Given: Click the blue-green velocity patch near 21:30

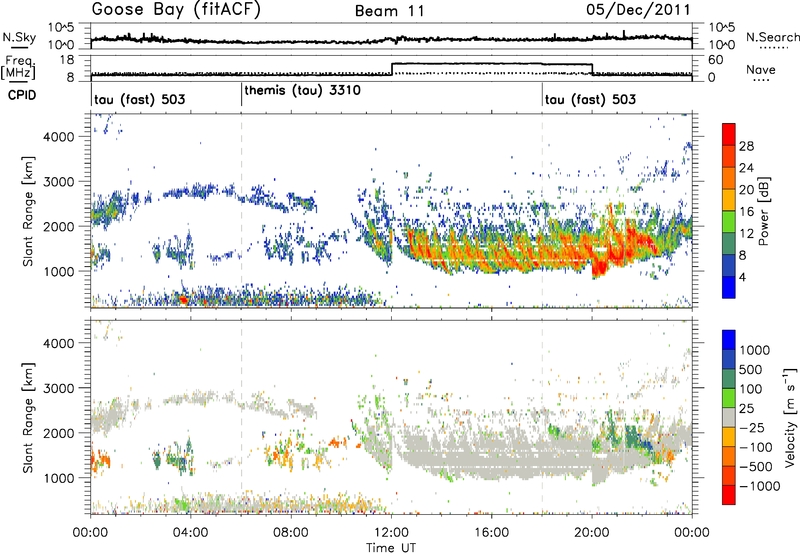Looking at the screenshot, I should (x=634, y=437).
